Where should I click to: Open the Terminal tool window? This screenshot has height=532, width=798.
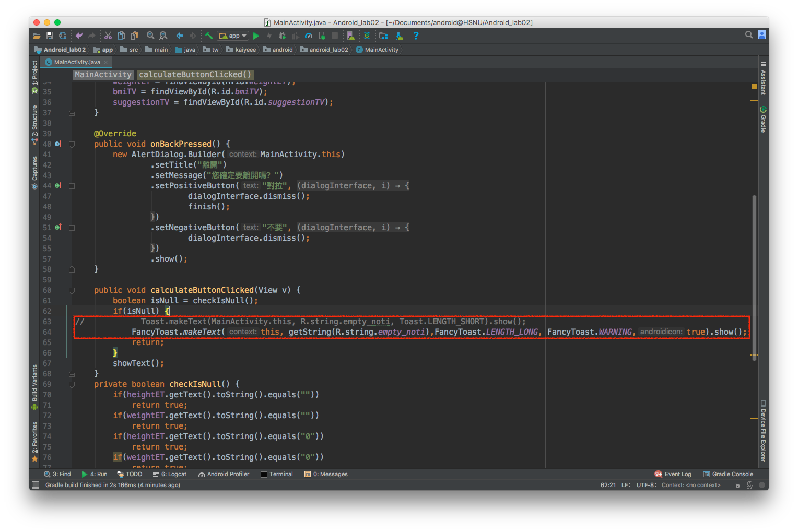(x=277, y=474)
